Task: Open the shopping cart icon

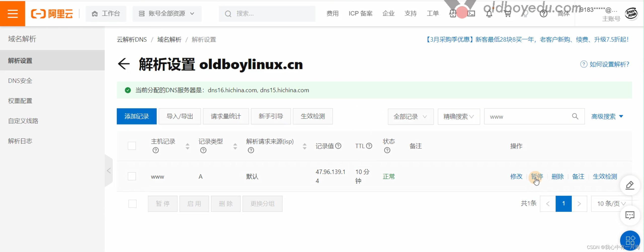Action: (508, 14)
